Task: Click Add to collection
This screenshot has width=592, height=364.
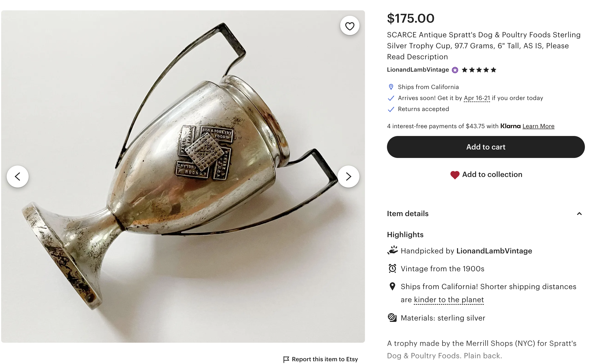Action: tap(492, 174)
